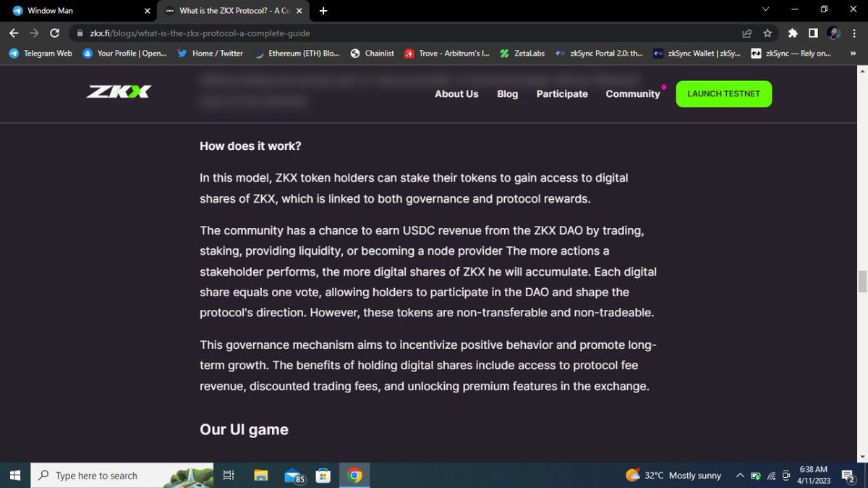Close the Window Man tab

[148, 11]
